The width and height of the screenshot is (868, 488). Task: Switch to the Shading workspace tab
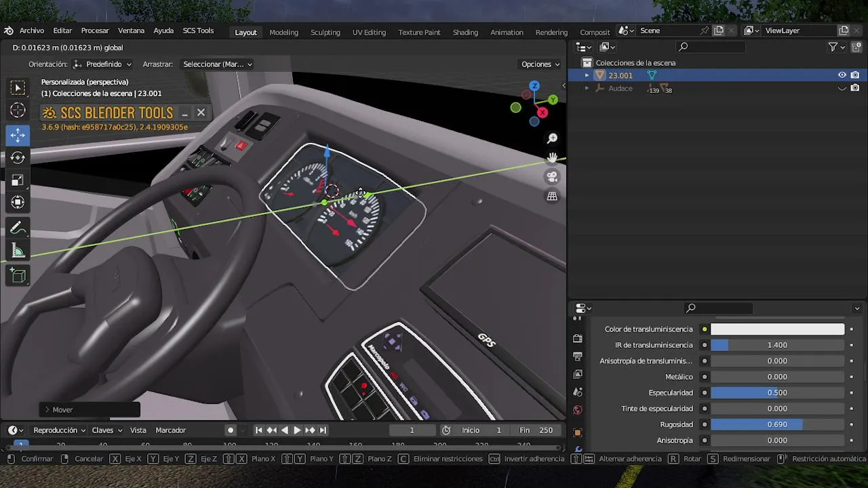coord(465,32)
